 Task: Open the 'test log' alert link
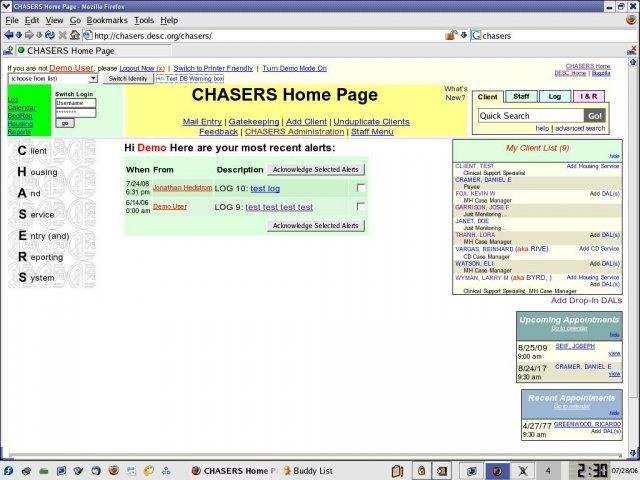coord(265,189)
